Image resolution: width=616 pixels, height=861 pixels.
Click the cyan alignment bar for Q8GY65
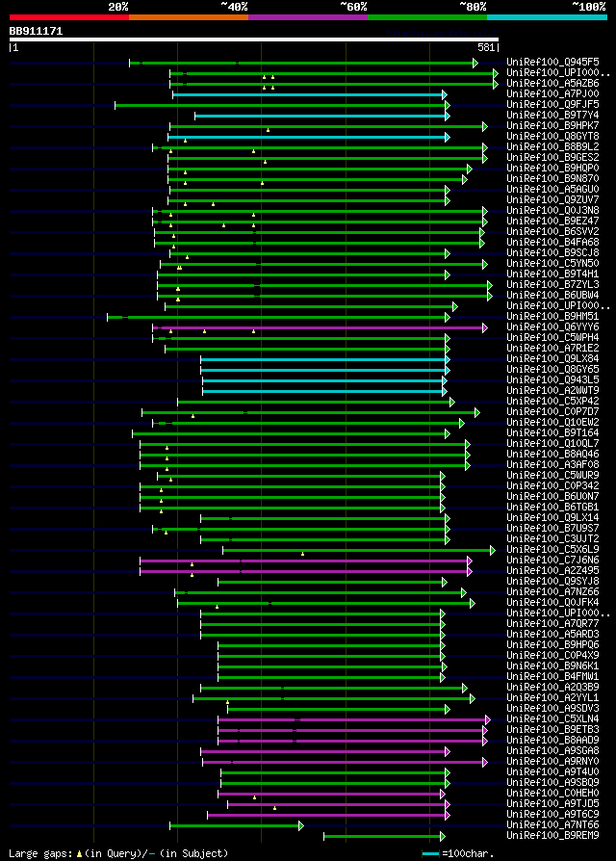[325, 370]
